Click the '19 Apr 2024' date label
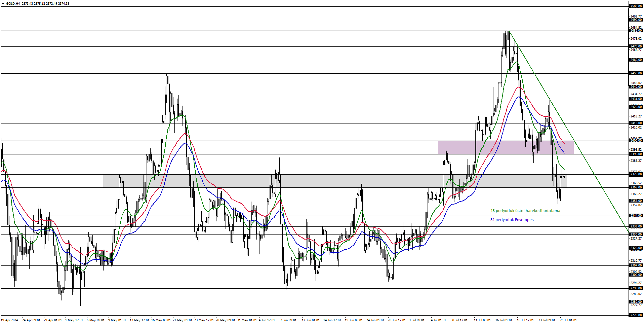The image size is (644, 324). pyautogui.click(x=10, y=320)
